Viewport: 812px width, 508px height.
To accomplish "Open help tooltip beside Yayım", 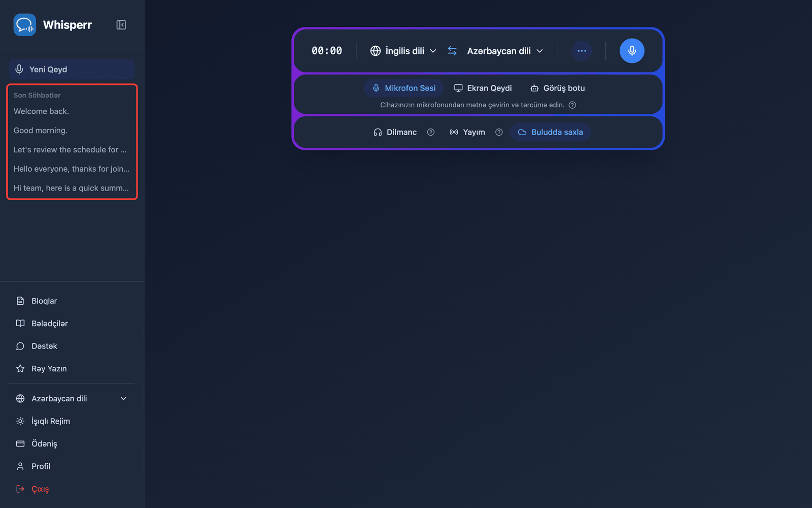I will click(x=499, y=132).
